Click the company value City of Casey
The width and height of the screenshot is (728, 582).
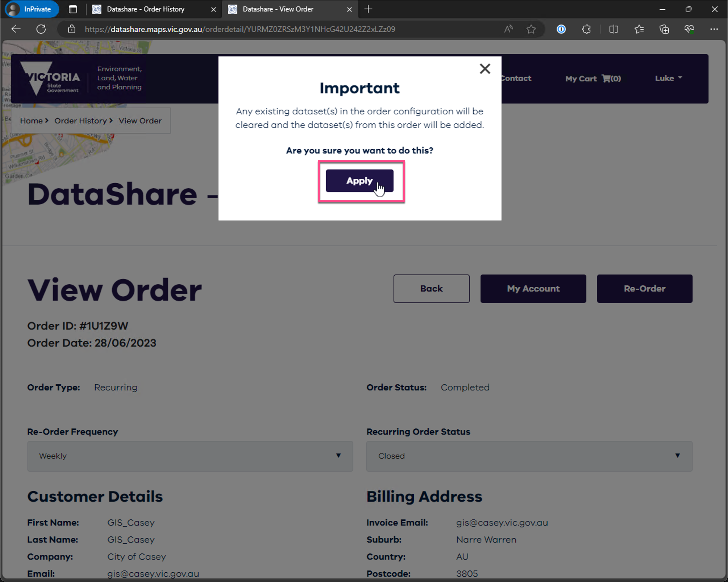[x=137, y=557]
